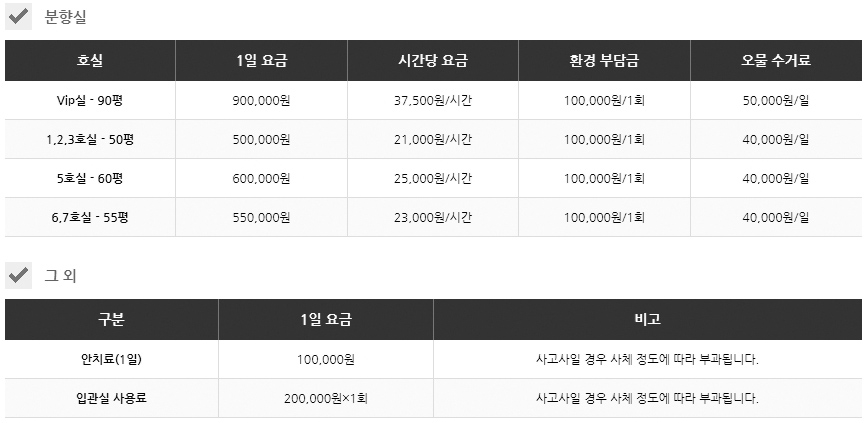Click the 환경 부담금 column header

tap(604, 61)
